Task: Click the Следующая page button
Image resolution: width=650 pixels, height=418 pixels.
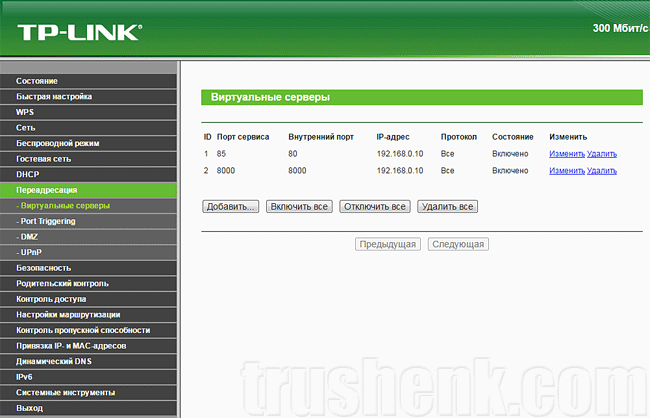Action: click(458, 244)
